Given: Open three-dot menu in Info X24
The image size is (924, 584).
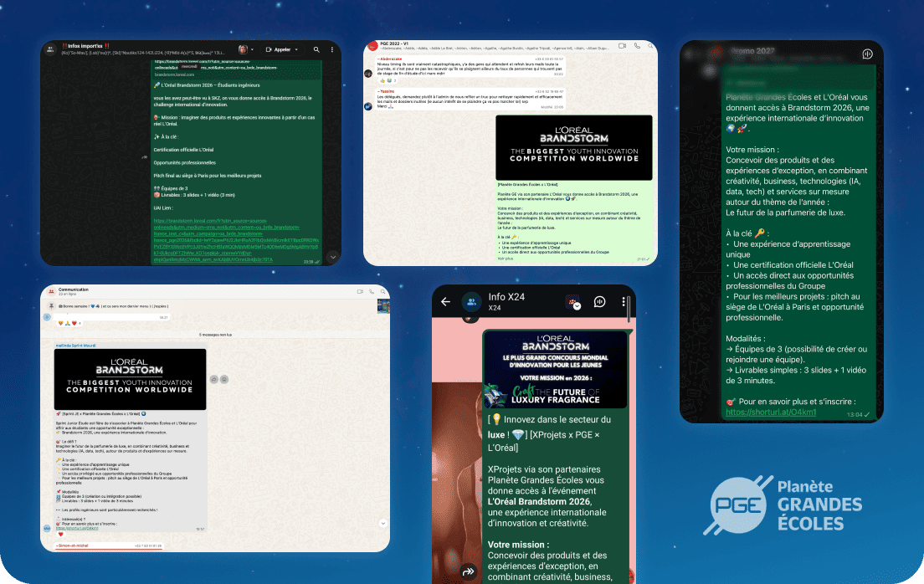Looking at the screenshot, I should [623, 302].
